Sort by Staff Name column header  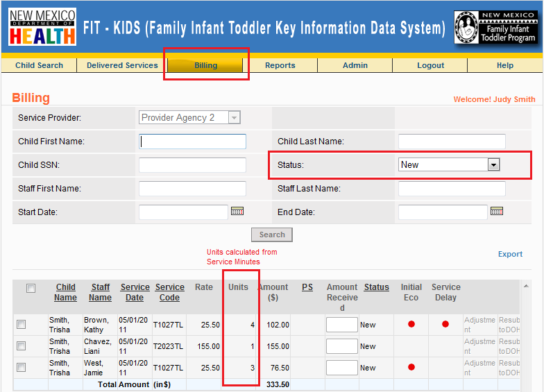100,292
